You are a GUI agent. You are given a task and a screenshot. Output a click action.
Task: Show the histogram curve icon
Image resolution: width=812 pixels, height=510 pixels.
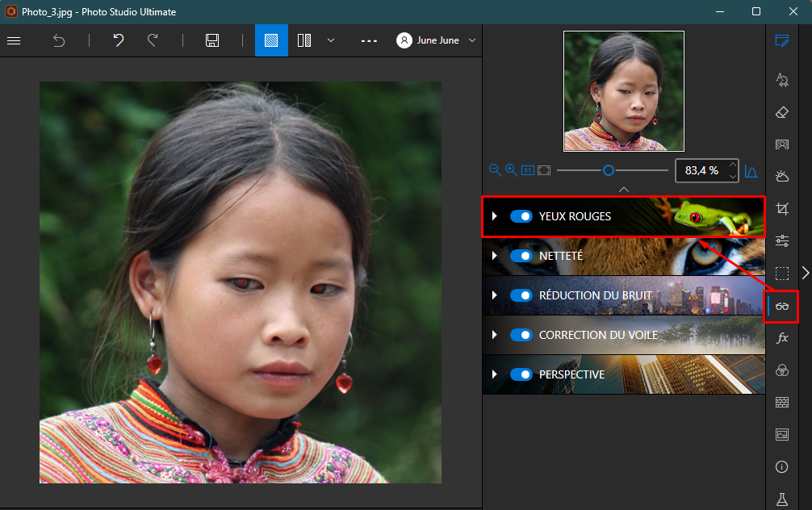click(x=751, y=171)
